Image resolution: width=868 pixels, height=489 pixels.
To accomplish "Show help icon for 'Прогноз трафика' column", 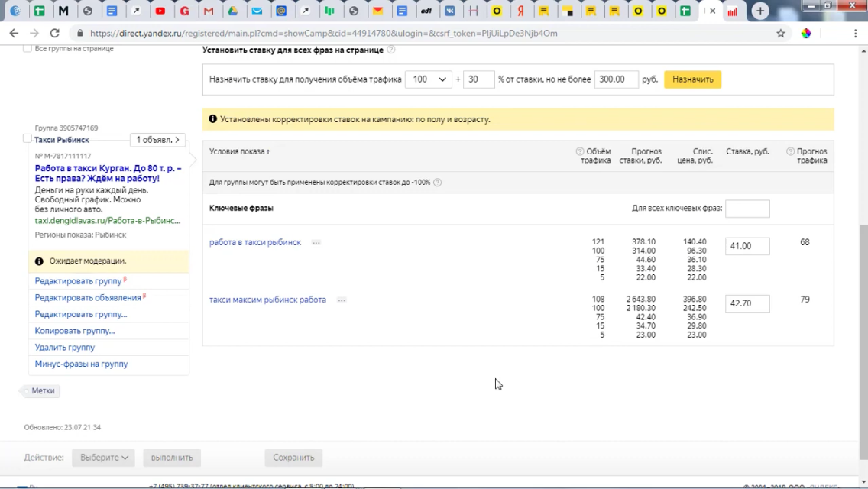I will coord(791,151).
